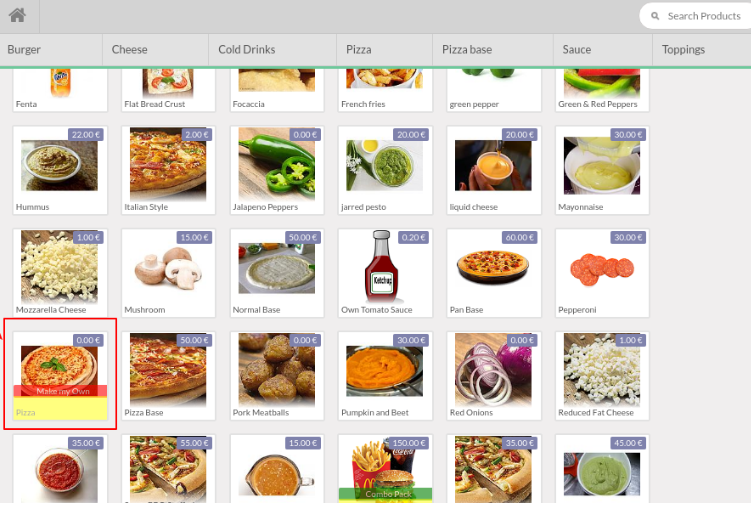Choose the Mushroom product tile
Screen dimensions: 751x509
(168, 273)
